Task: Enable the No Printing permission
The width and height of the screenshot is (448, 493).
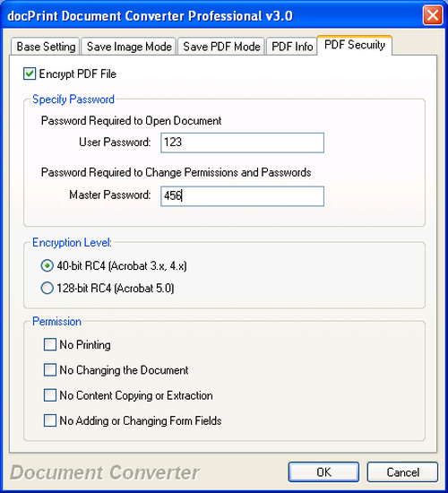Action: pos(50,344)
